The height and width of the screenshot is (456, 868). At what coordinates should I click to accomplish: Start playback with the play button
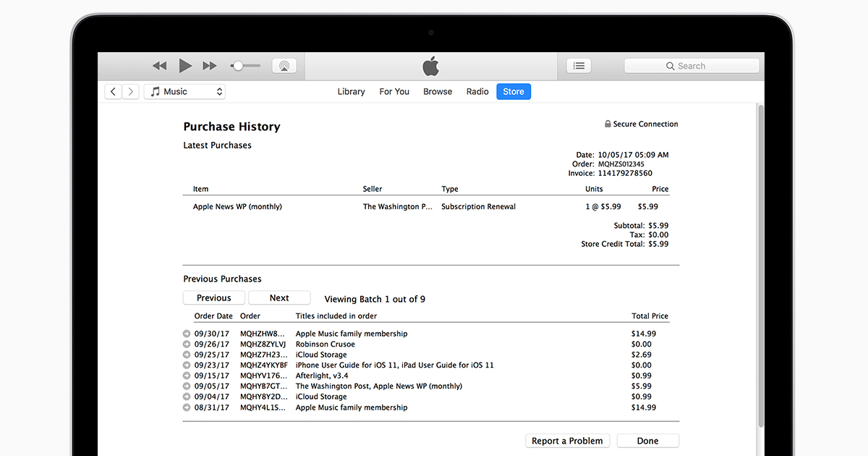pyautogui.click(x=185, y=66)
